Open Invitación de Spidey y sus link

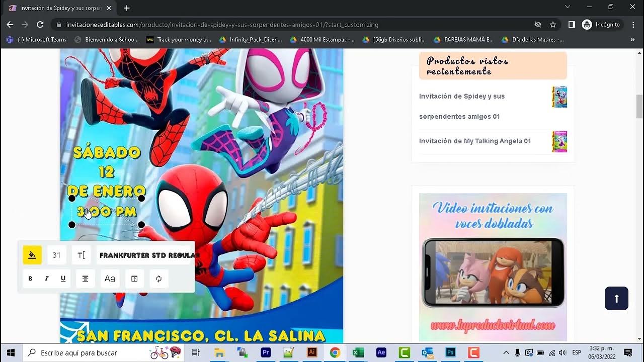(x=462, y=106)
